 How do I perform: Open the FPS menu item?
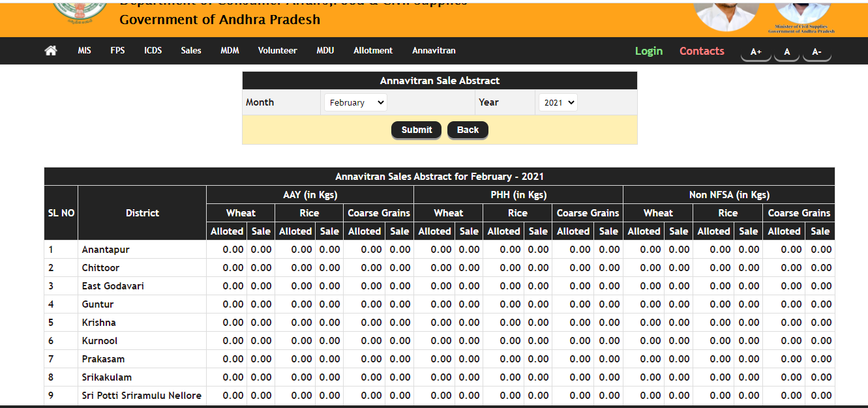[117, 51]
